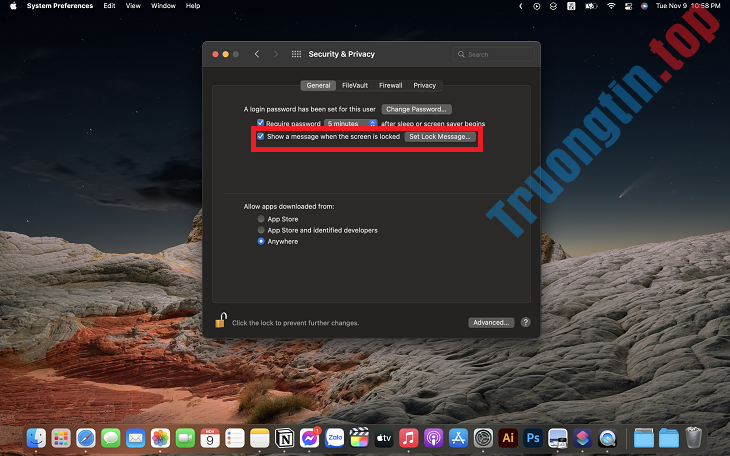Screen dimensions: 730x456
Task: Click the open padlock icon
Action: point(221,320)
